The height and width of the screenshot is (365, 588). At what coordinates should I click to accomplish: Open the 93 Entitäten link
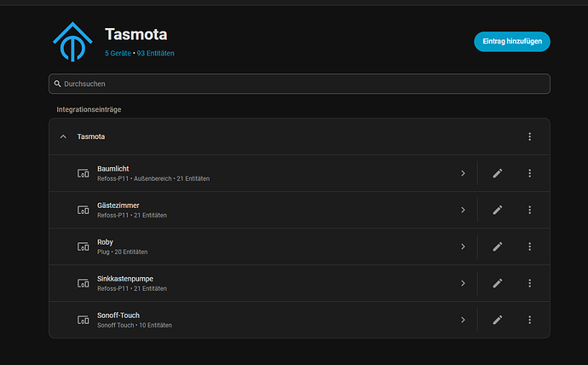click(x=156, y=53)
